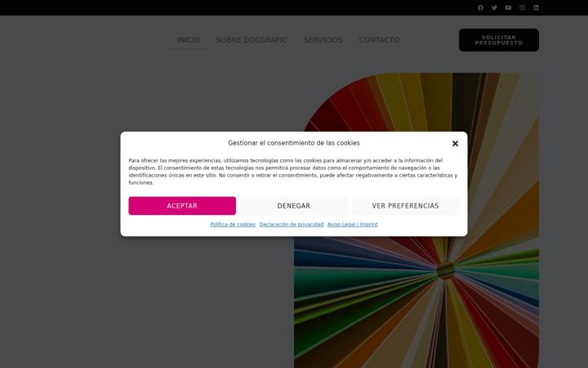The width and height of the screenshot is (588, 368).
Task: Open VER PREFERENCIAS cookie settings
Action: 405,206
